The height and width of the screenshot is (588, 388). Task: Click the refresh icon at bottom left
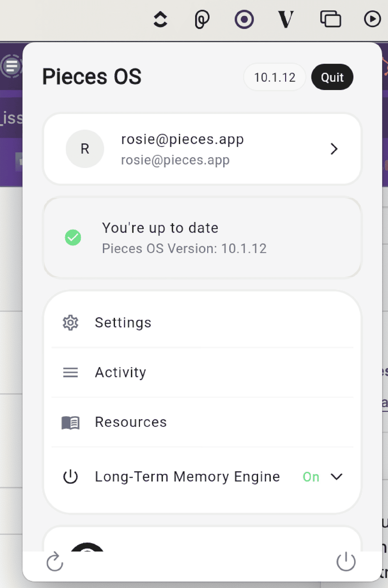click(55, 562)
